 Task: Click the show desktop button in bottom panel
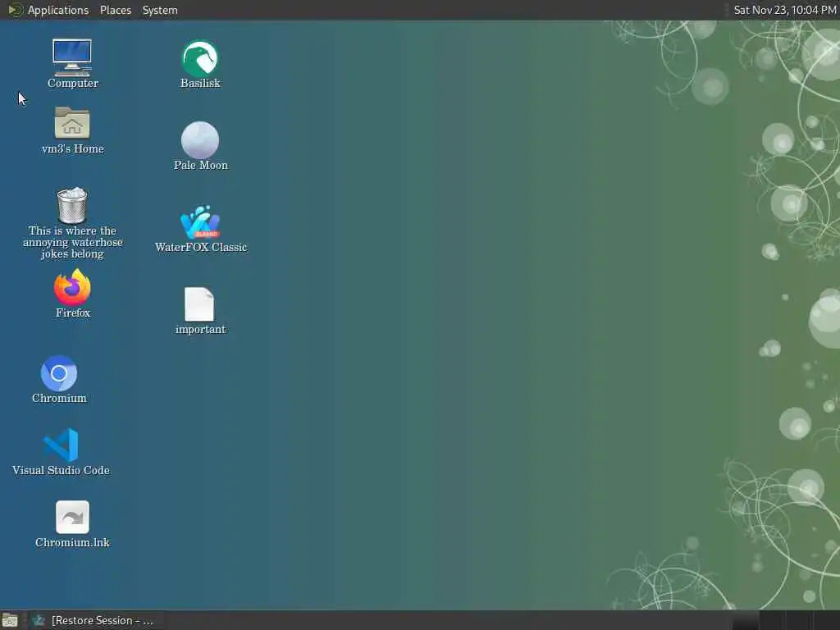click(10, 621)
